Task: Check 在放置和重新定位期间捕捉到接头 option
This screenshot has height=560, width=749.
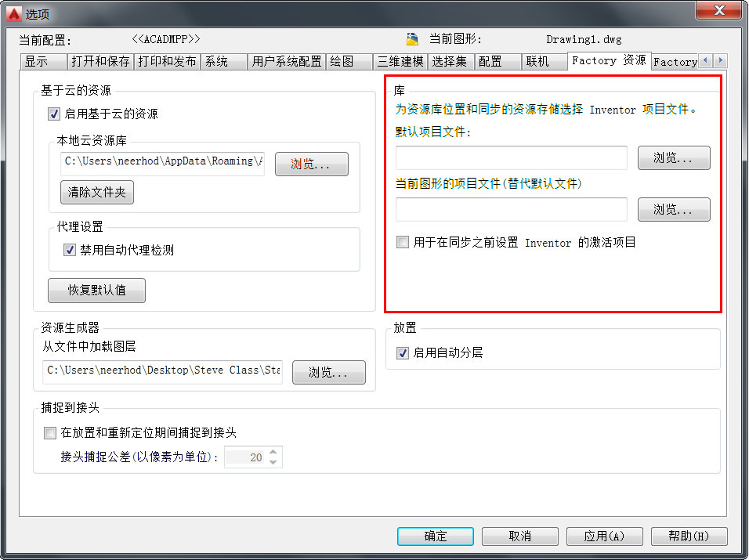Action: pos(49,433)
